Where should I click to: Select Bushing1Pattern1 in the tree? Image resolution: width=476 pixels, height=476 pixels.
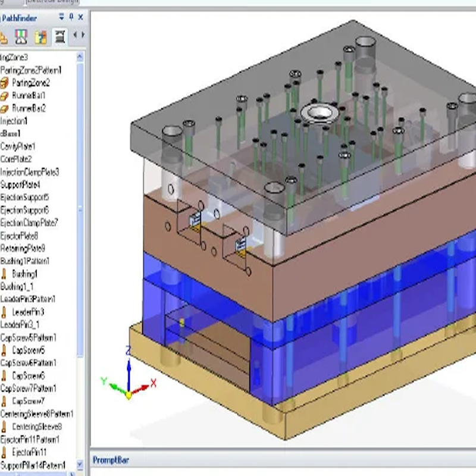pyautogui.click(x=24, y=261)
